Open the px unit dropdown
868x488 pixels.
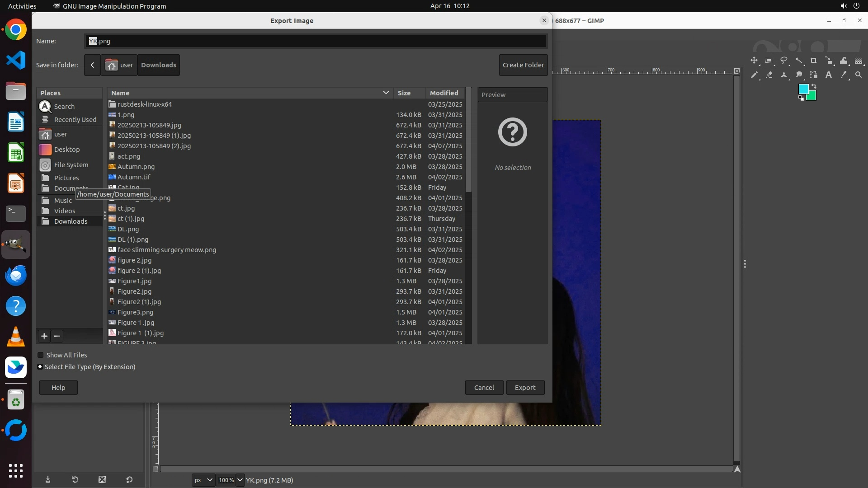(203, 480)
